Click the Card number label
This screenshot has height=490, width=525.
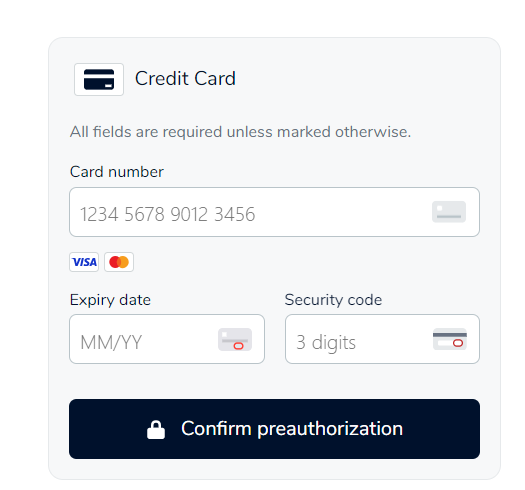117,172
